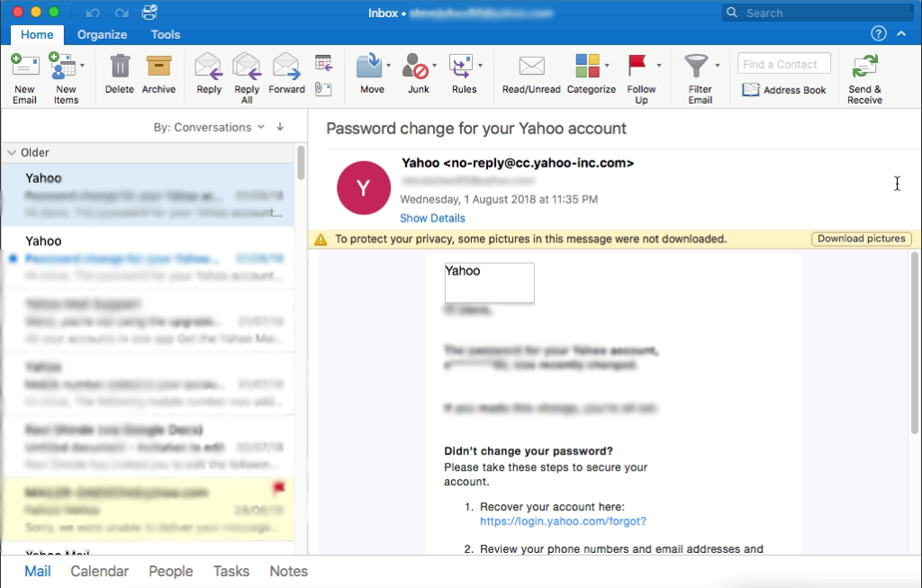Select the flagged MAILER-DAEMON message
The image size is (922, 588).
coord(148,509)
